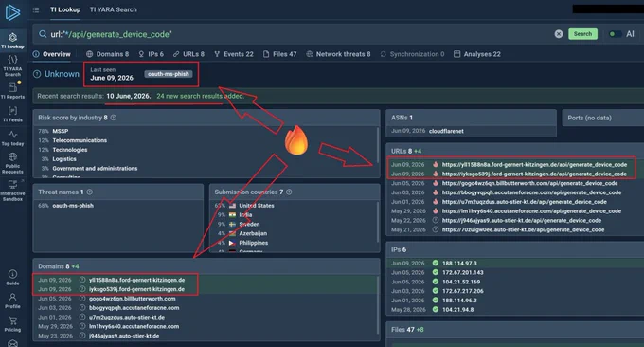
Task: Open TI Lookup in sidebar
Action: coord(12,41)
